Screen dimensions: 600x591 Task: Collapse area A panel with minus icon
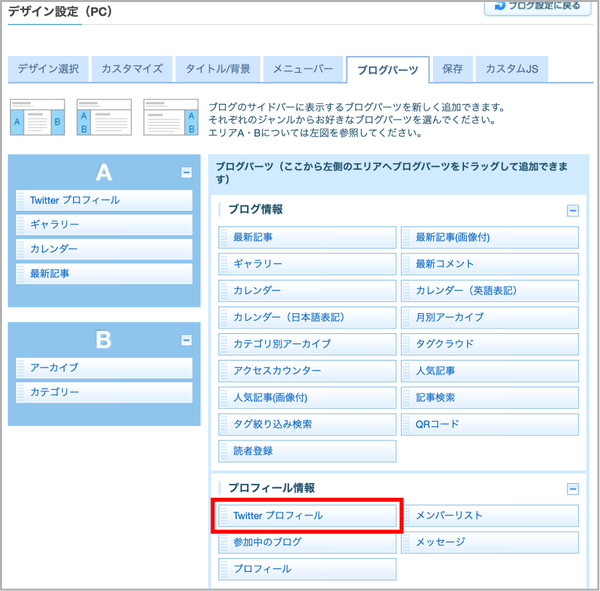(x=186, y=173)
